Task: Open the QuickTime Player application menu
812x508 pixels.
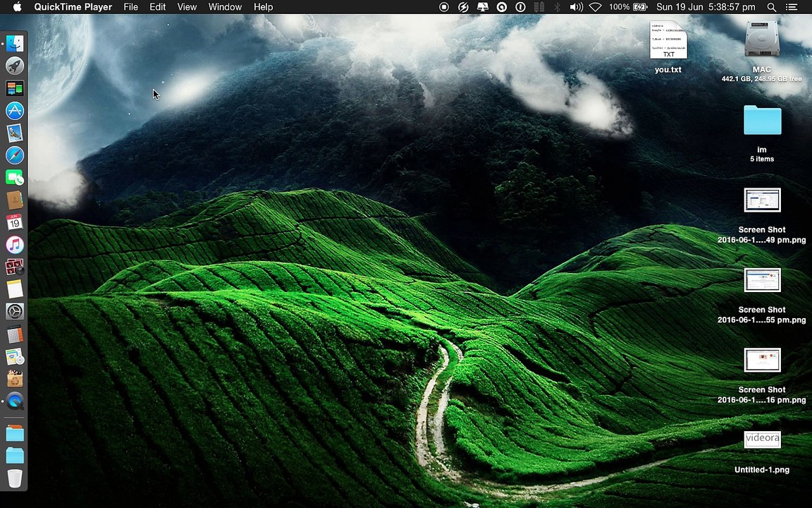Action: coord(73,7)
